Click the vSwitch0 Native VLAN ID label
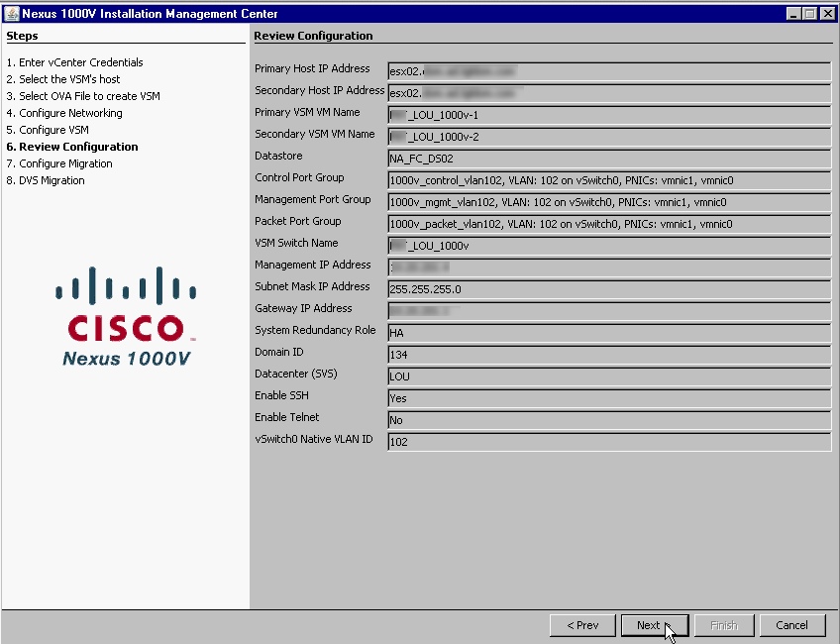 [x=314, y=439]
